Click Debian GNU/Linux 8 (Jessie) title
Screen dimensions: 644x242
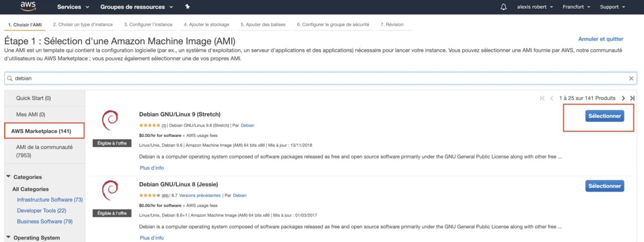[x=179, y=185]
